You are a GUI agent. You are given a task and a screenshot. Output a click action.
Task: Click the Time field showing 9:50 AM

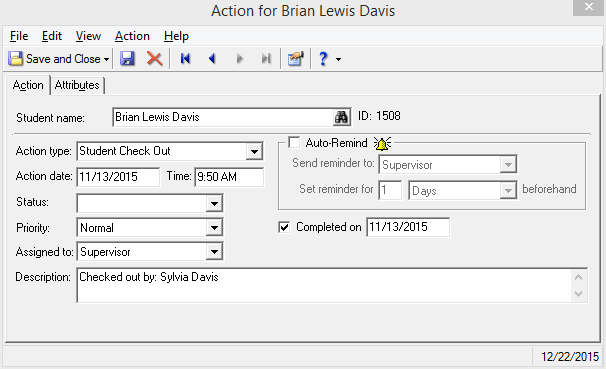[229, 177]
